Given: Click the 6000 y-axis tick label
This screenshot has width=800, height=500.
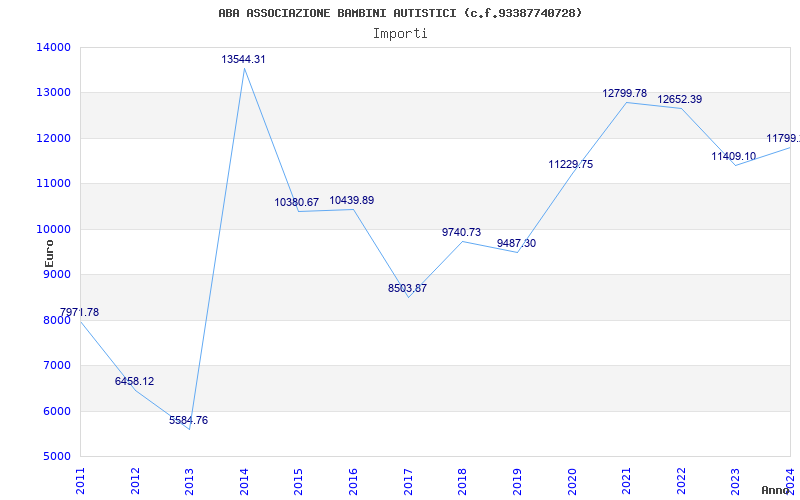Looking at the screenshot, I should (56, 411).
